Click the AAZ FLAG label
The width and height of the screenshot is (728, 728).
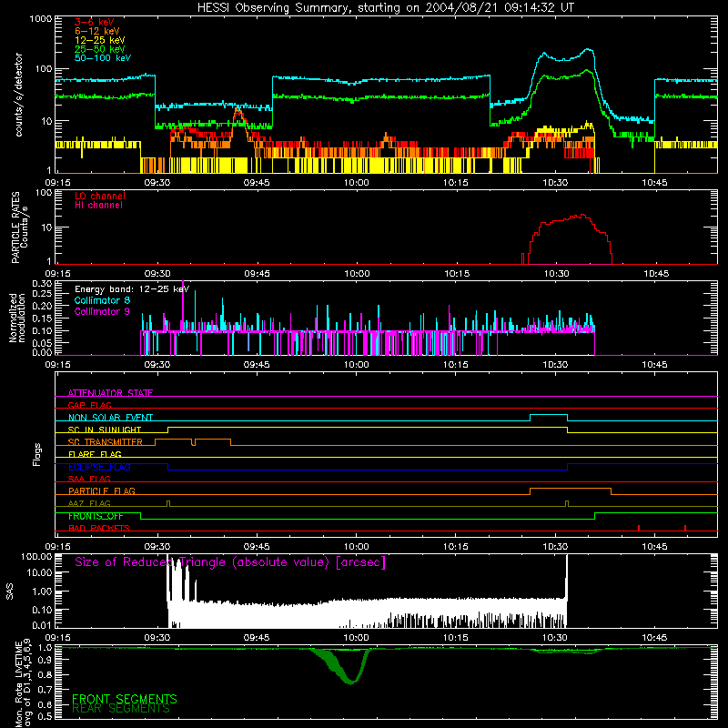click(x=89, y=503)
